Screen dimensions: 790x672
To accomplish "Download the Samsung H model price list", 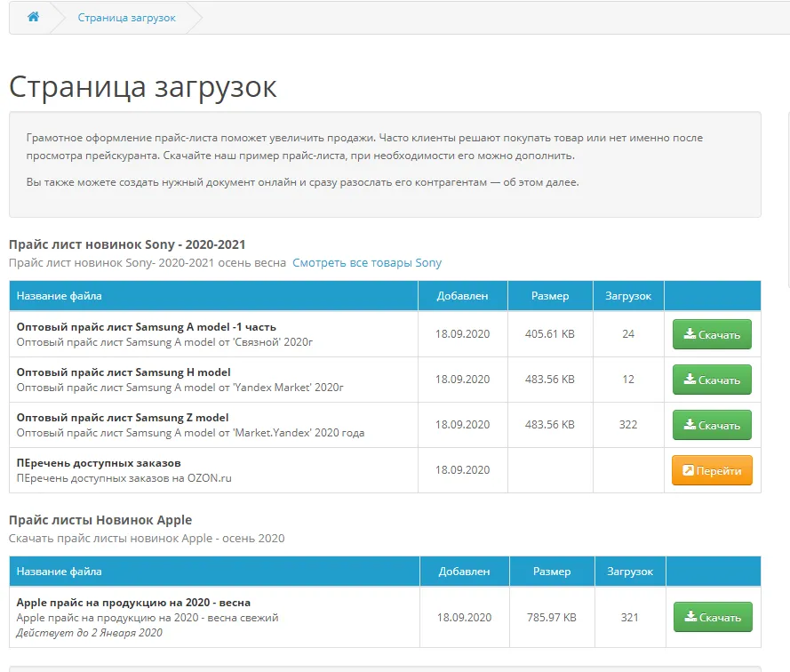I will (712, 380).
